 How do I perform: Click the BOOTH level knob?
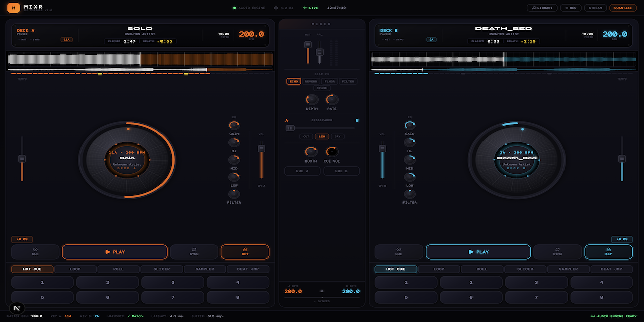point(311,151)
